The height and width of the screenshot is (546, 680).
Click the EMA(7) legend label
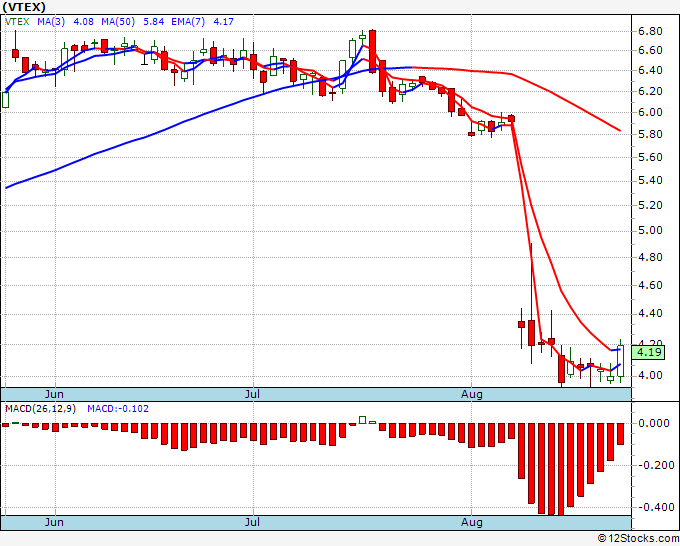[x=188, y=21]
